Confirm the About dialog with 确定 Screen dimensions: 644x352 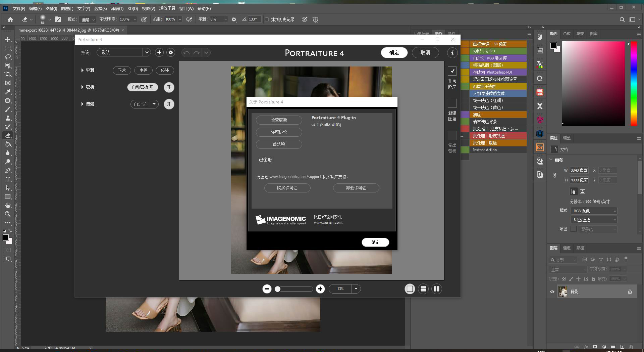tap(375, 242)
